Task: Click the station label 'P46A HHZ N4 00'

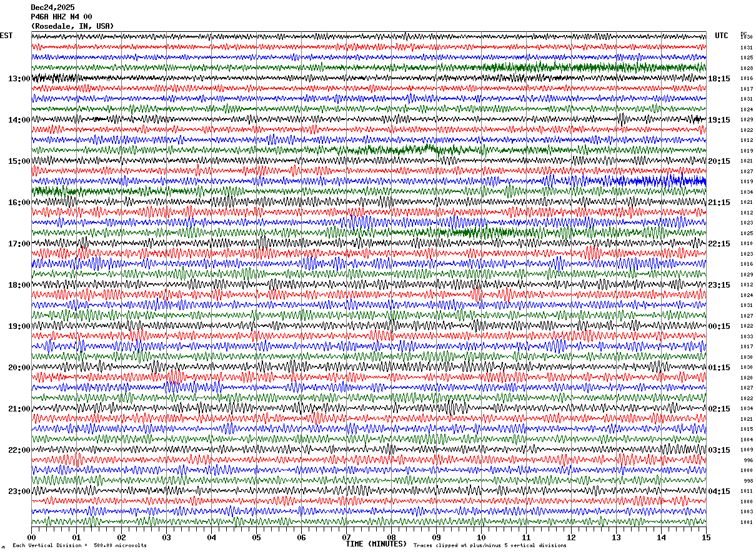Action: click(61, 17)
